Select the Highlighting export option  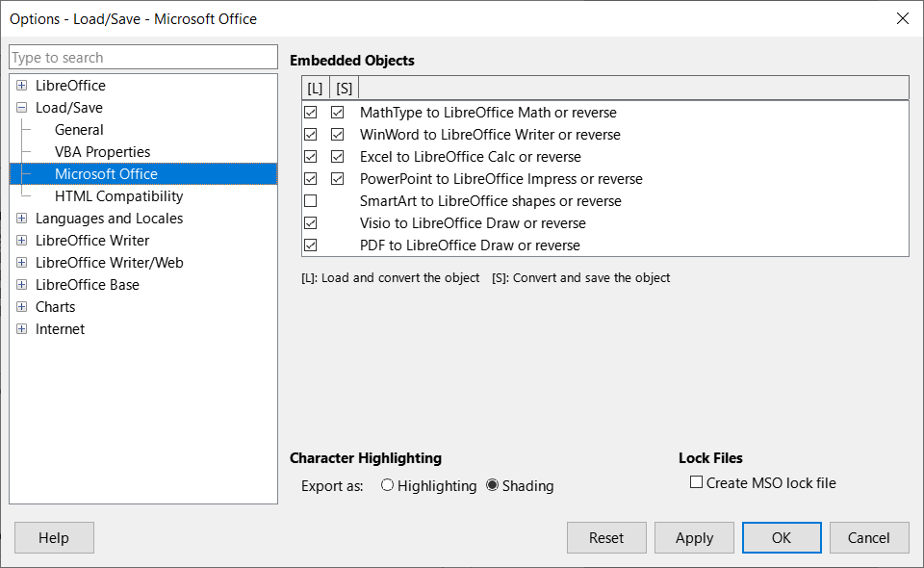coord(388,485)
